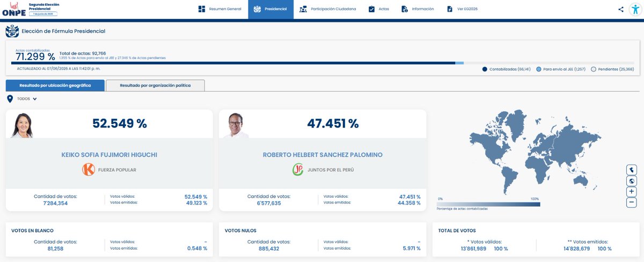Click the VOTOS NULOS heading
Screen dimensions: 644x262
pos(240,230)
